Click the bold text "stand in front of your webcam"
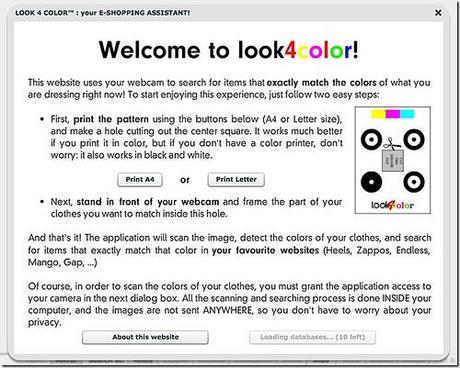 click(148, 202)
